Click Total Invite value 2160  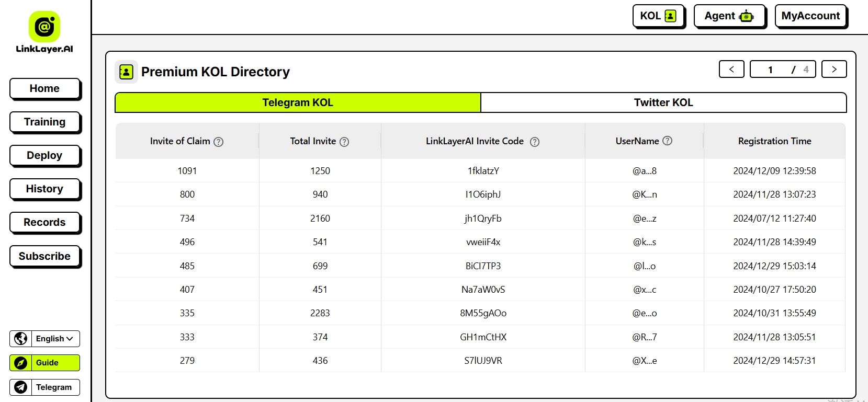(320, 219)
